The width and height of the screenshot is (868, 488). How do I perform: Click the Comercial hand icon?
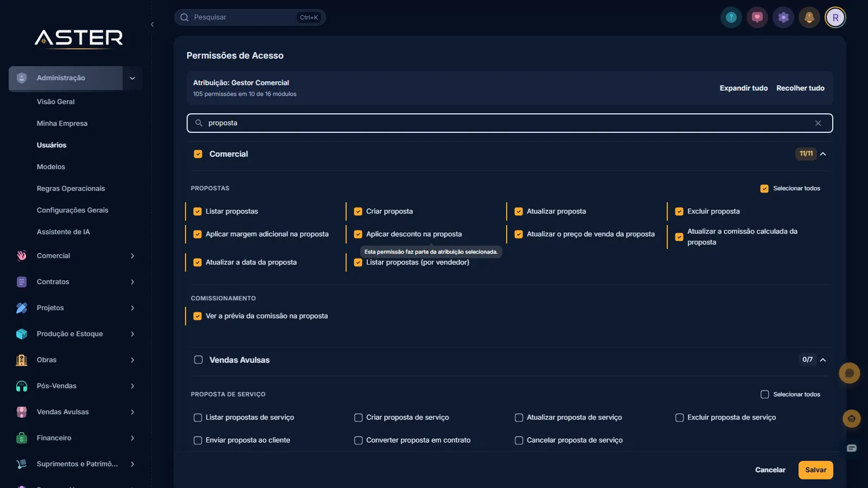coord(22,256)
